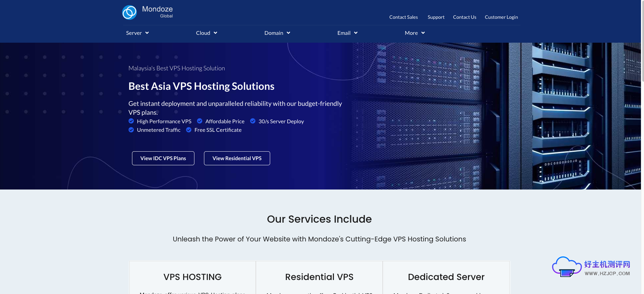Click the 30/s Server Deploy checkmark icon

tap(253, 121)
